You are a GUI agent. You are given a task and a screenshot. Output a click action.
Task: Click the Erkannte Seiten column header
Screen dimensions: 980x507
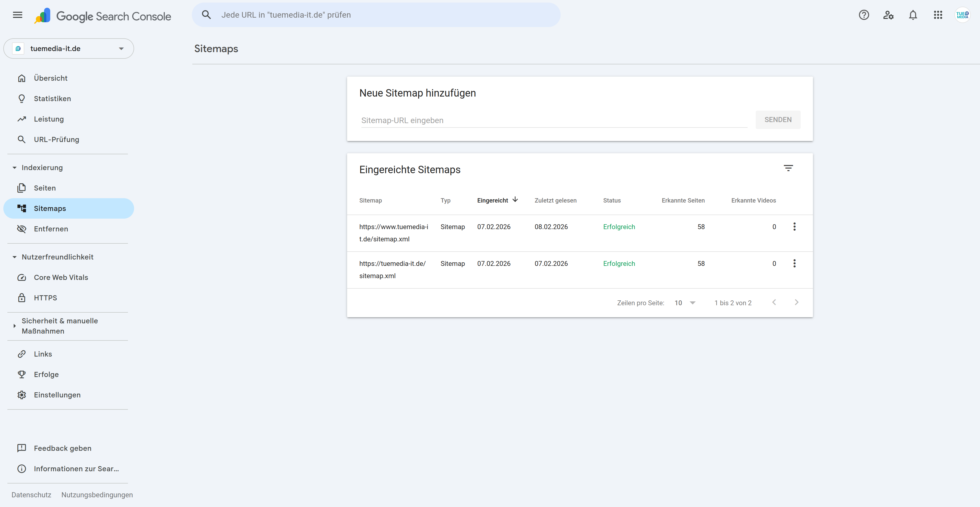pos(683,201)
